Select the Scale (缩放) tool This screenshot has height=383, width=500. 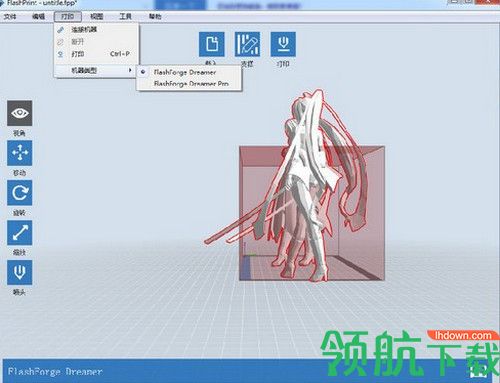point(20,233)
